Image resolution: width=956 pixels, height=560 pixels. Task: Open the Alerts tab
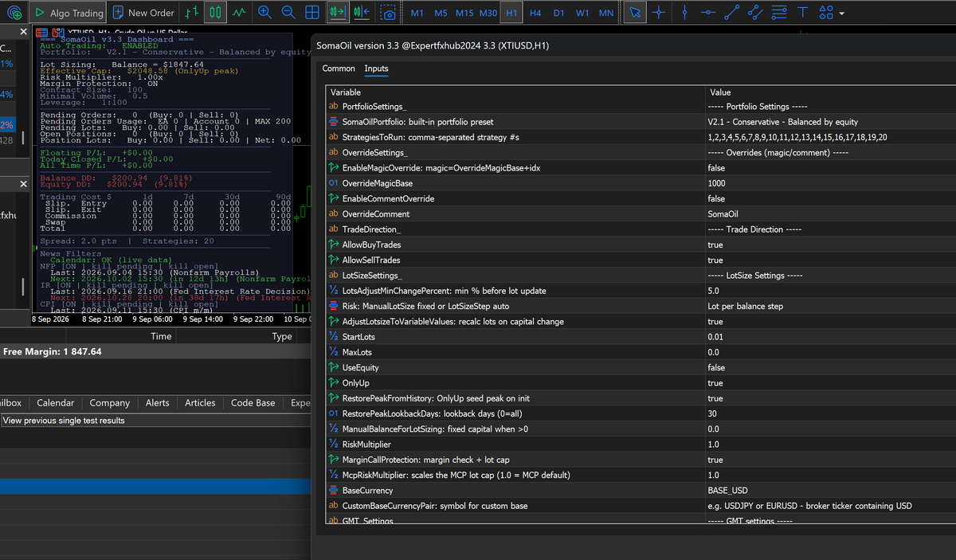coord(157,403)
